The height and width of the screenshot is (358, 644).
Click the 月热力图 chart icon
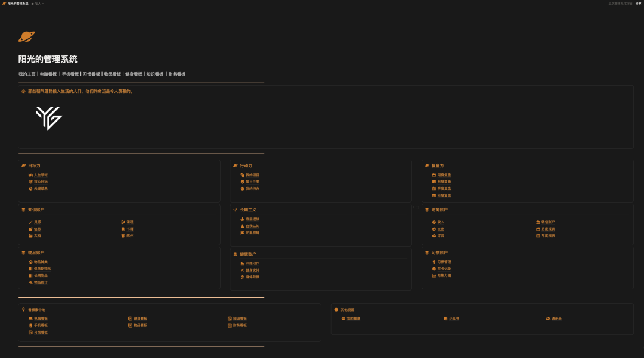pyautogui.click(x=434, y=276)
